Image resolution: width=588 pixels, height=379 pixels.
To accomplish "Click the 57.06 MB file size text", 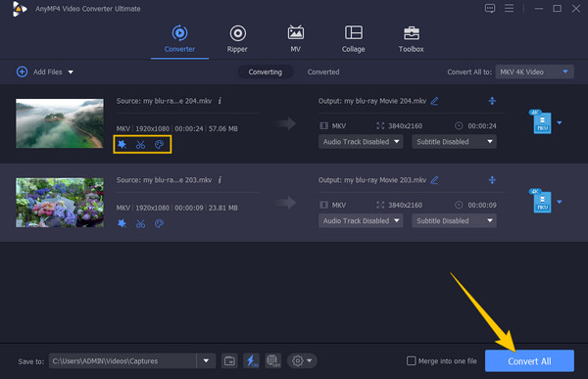I will [x=223, y=128].
